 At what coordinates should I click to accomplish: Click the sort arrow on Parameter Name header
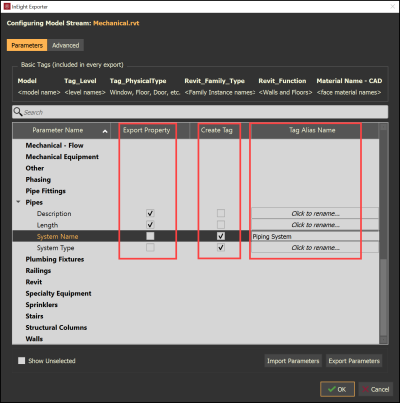click(x=105, y=132)
